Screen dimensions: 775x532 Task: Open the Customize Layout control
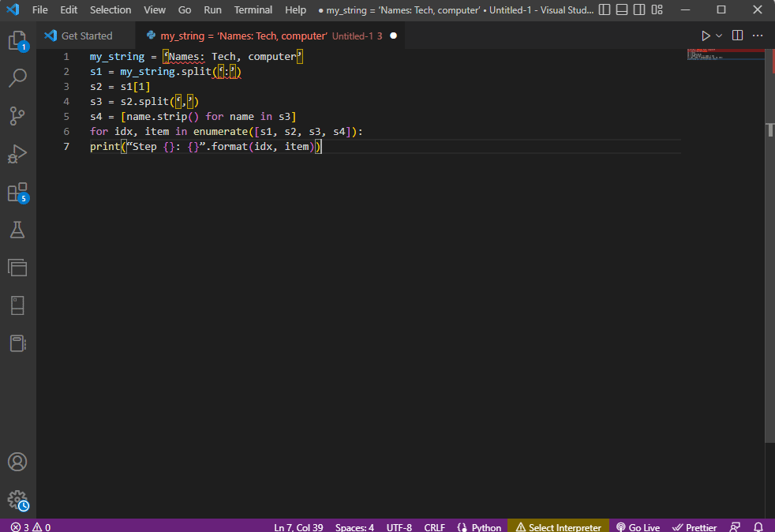[657, 9]
